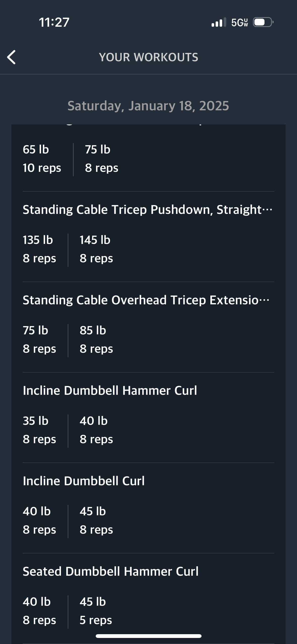The height and width of the screenshot is (644, 297).
Task: Select the 135 lb pushdown set
Action: click(39, 249)
